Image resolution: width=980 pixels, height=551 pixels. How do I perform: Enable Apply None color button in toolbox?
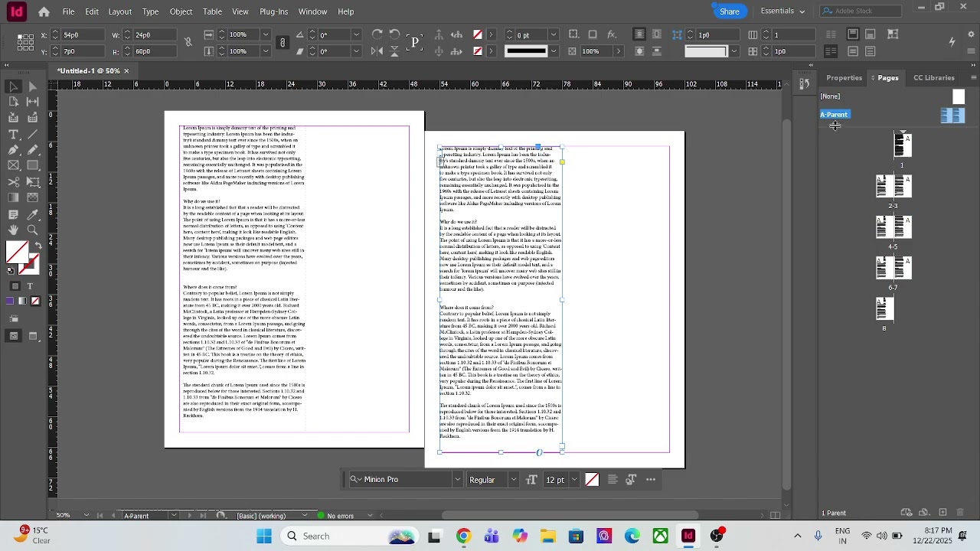point(35,302)
